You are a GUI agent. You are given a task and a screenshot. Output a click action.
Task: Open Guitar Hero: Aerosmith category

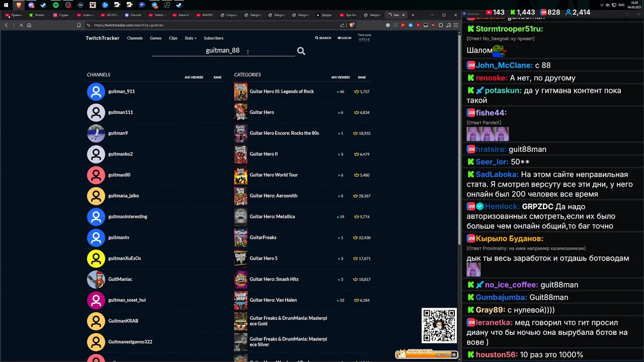(x=273, y=196)
